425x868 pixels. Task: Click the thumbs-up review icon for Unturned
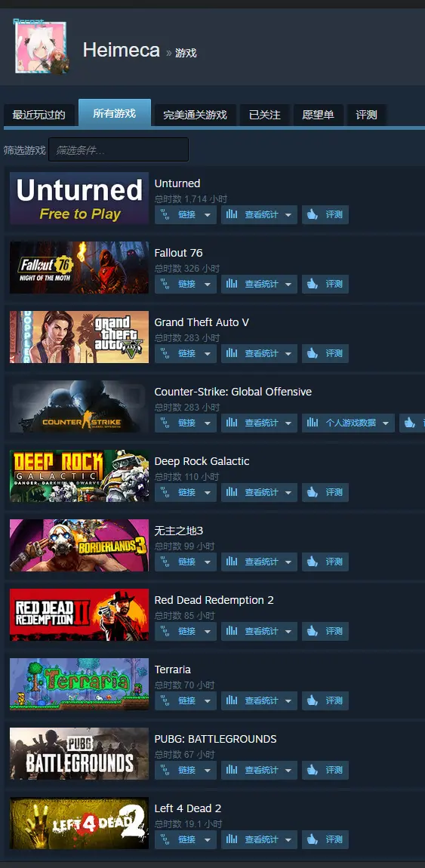[x=313, y=215]
